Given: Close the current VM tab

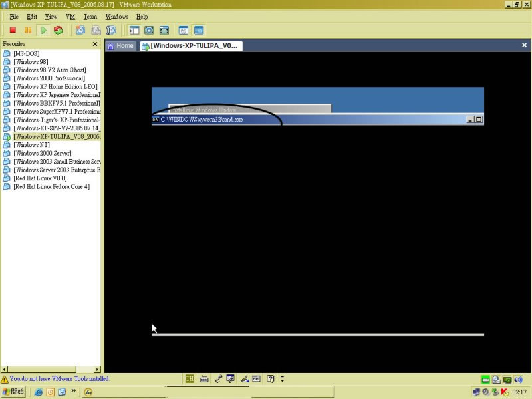Looking at the screenshot, I should pos(524,45).
